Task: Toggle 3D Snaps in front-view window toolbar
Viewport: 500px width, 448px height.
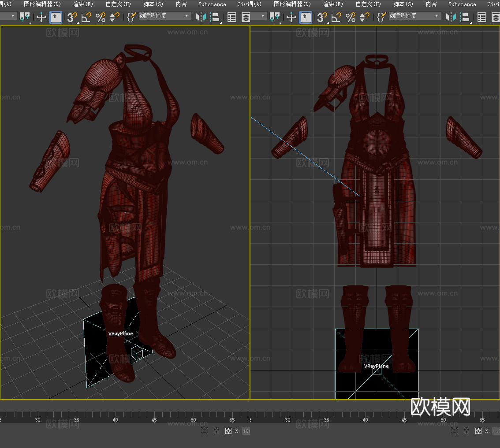Action: click(322, 17)
